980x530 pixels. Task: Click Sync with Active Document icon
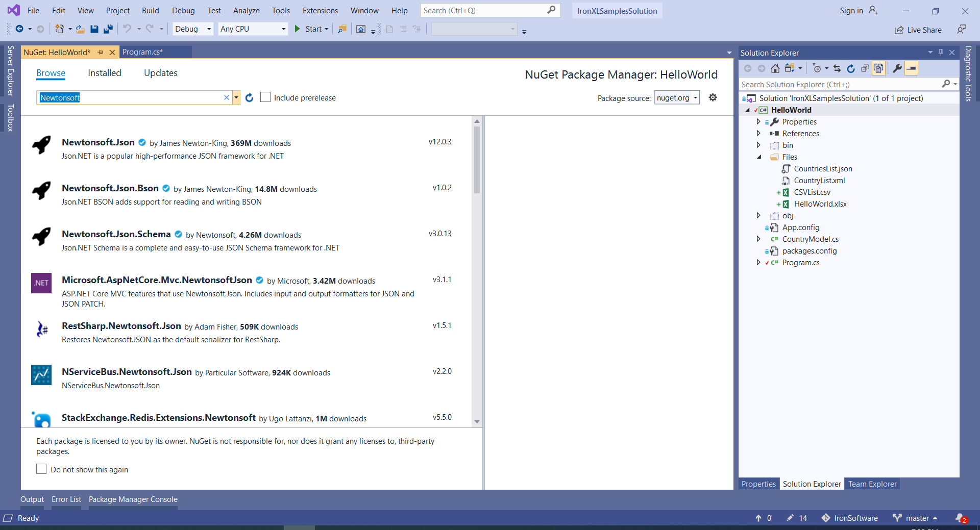[x=837, y=68]
